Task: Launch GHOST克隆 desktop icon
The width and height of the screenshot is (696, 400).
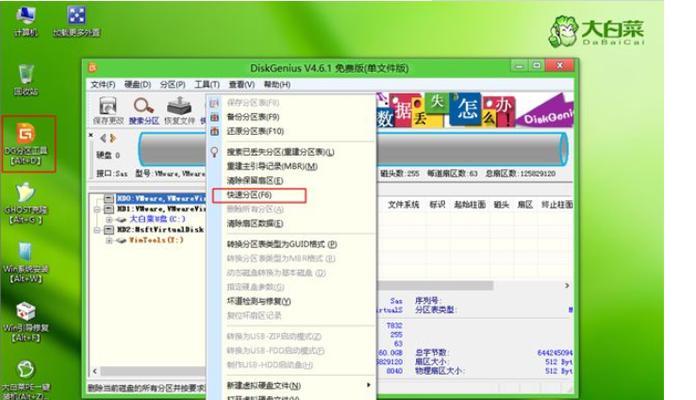Action: pyautogui.click(x=26, y=203)
